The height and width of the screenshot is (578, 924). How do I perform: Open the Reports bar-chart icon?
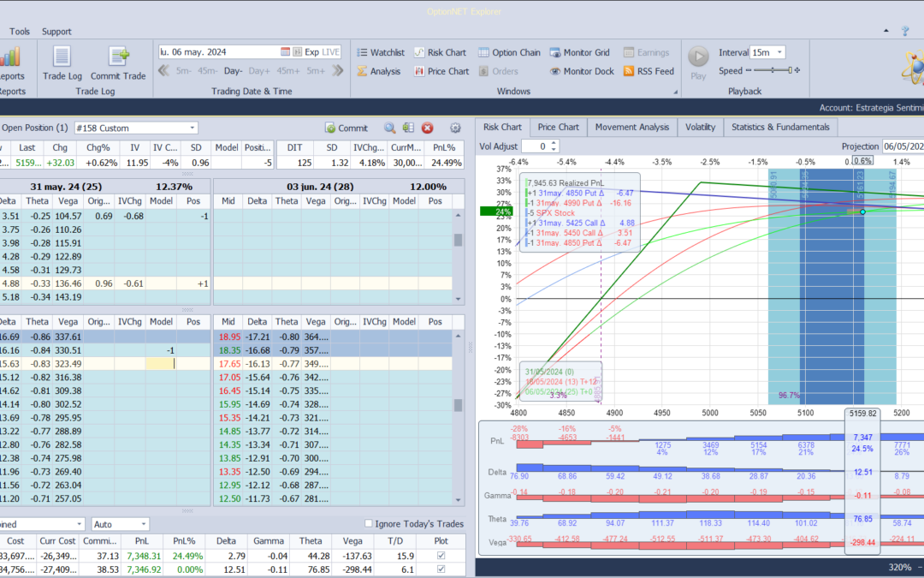coord(10,58)
